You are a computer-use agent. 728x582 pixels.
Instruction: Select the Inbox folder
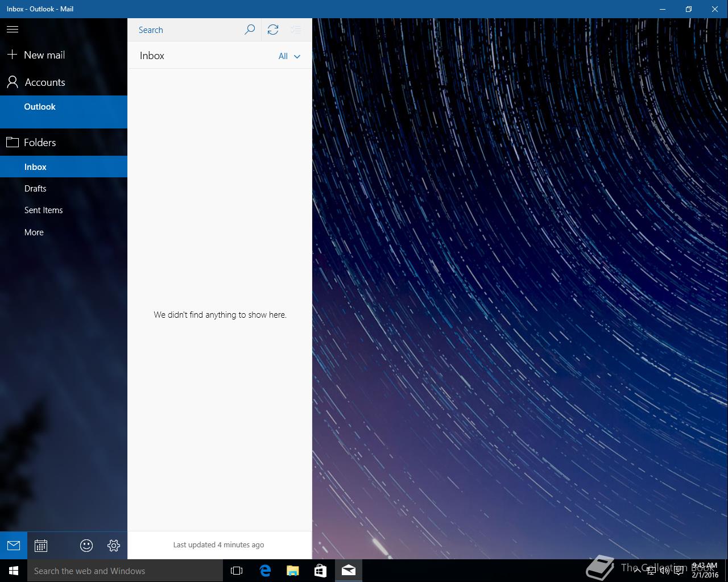(x=35, y=167)
